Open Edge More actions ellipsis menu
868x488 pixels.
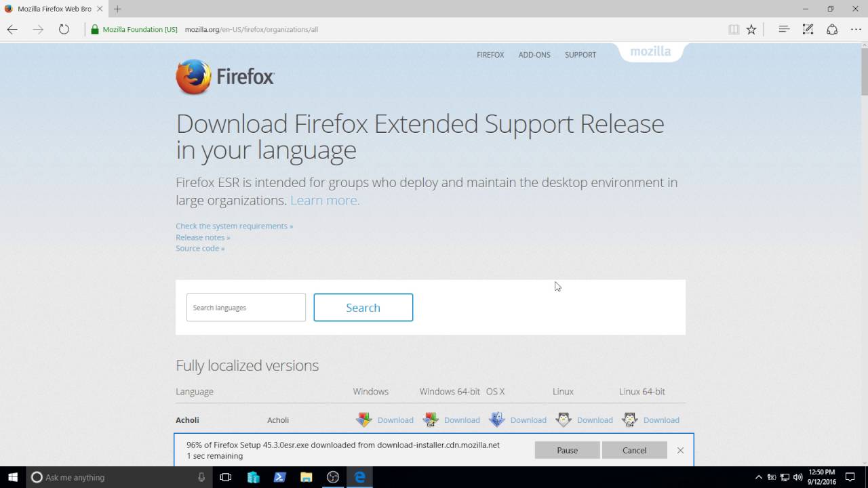point(856,29)
